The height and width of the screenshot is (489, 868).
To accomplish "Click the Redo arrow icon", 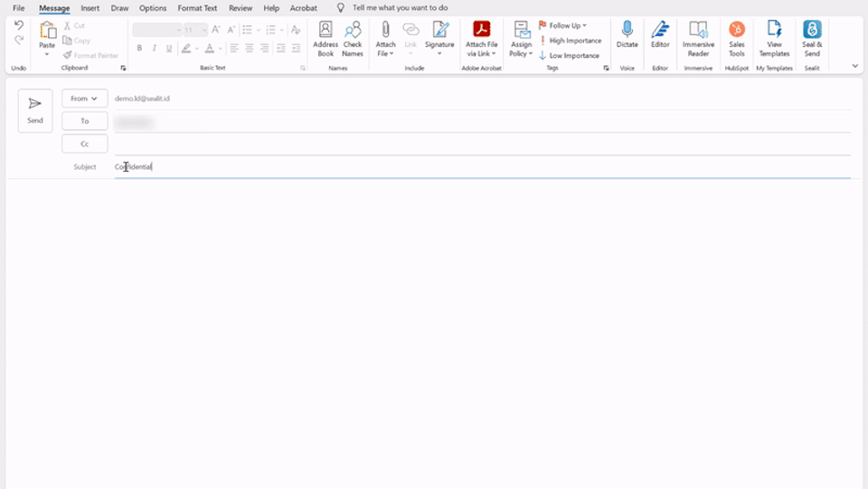I will click(x=19, y=40).
